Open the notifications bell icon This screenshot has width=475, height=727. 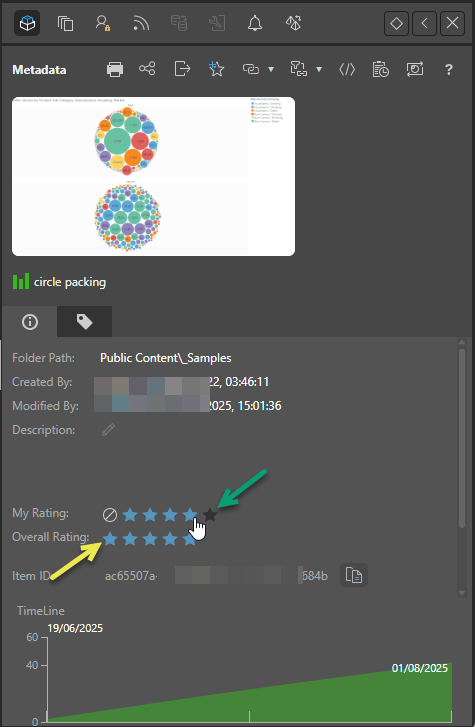pyautogui.click(x=255, y=23)
